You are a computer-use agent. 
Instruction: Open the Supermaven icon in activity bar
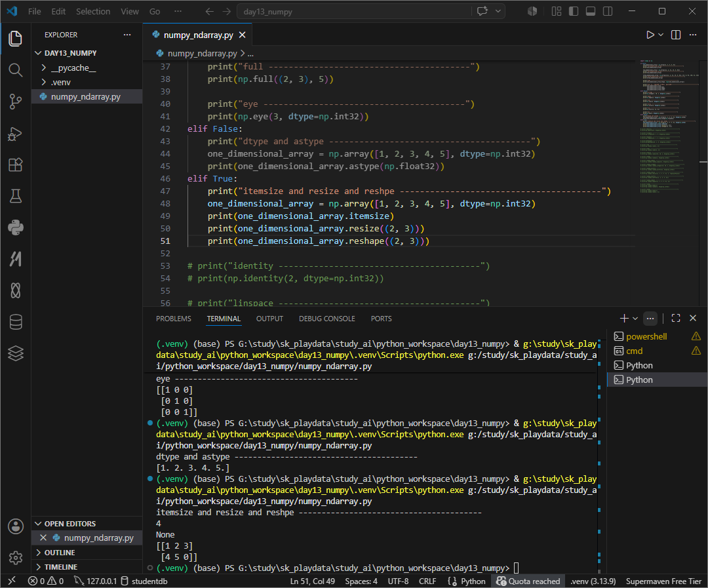(15, 259)
